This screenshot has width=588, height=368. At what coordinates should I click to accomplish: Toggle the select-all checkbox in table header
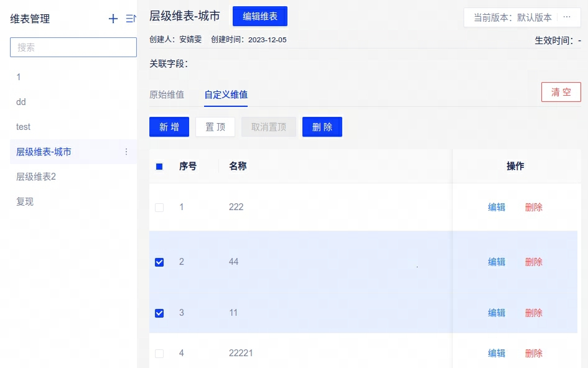pyautogui.click(x=159, y=167)
